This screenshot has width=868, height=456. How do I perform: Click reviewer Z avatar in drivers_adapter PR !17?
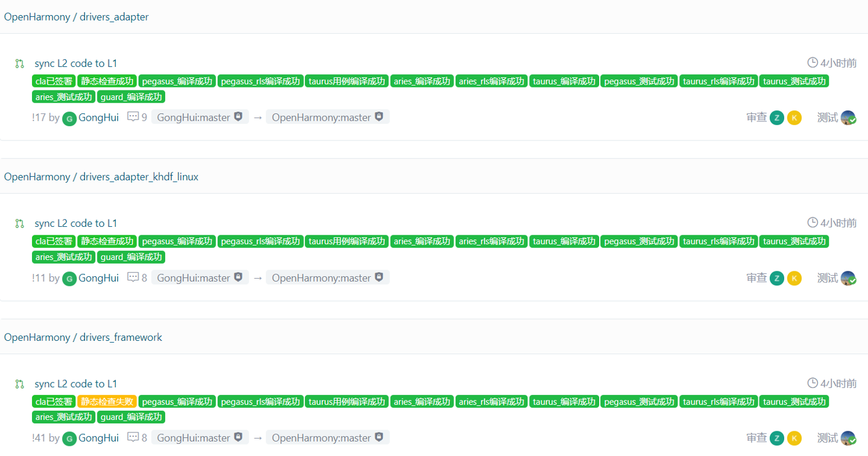tap(777, 118)
